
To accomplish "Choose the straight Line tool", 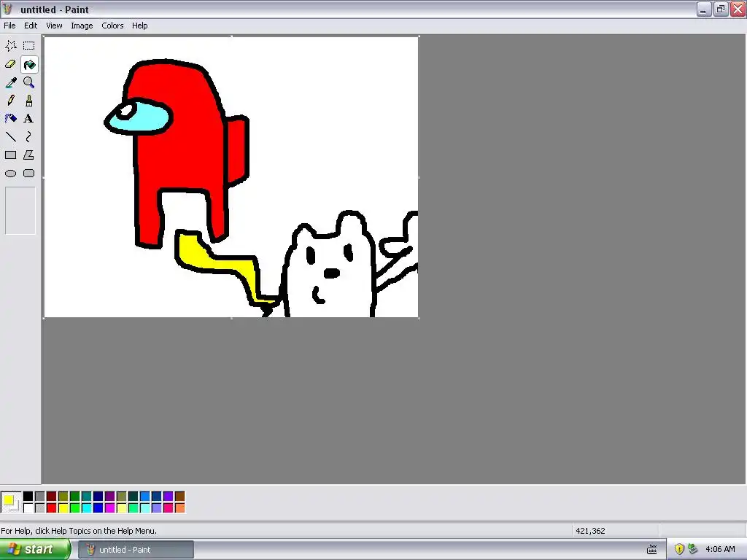I will click(x=10, y=136).
